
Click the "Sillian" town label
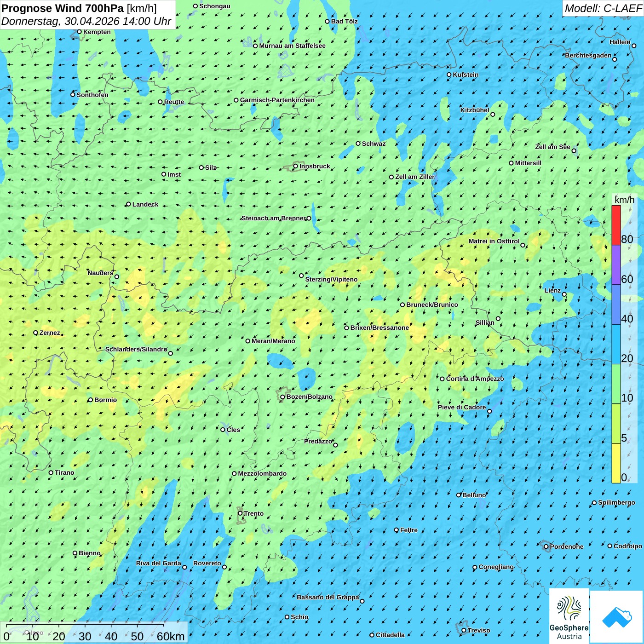(x=485, y=322)
